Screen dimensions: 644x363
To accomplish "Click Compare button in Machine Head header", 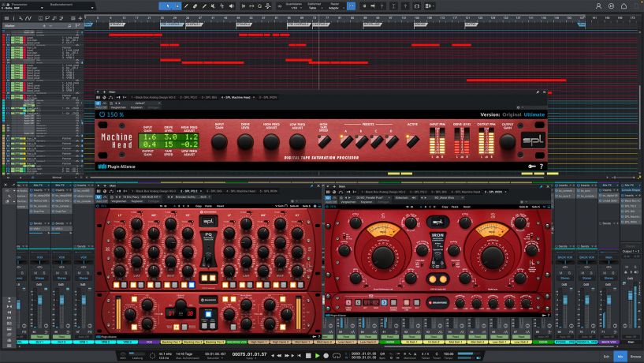I will click(x=118, y=107).
